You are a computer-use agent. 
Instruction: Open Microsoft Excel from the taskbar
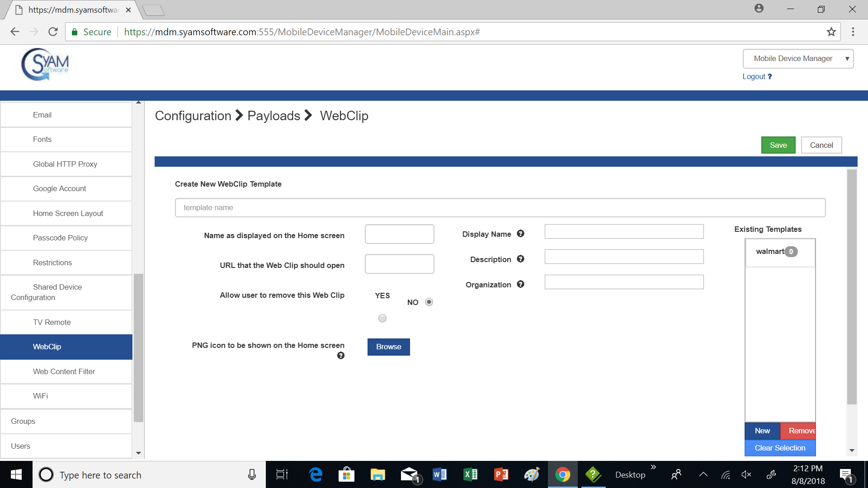click(470, 474)
